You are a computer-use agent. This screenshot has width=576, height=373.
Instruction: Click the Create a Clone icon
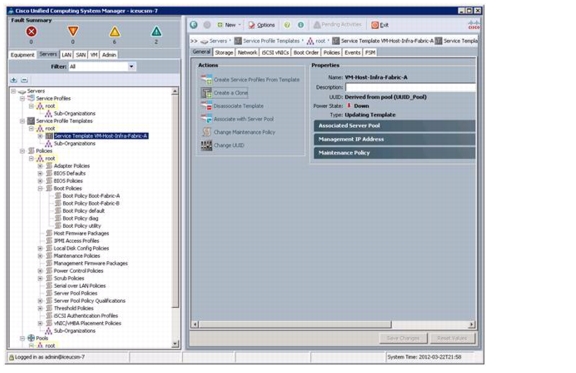click(x=206, y=93)
